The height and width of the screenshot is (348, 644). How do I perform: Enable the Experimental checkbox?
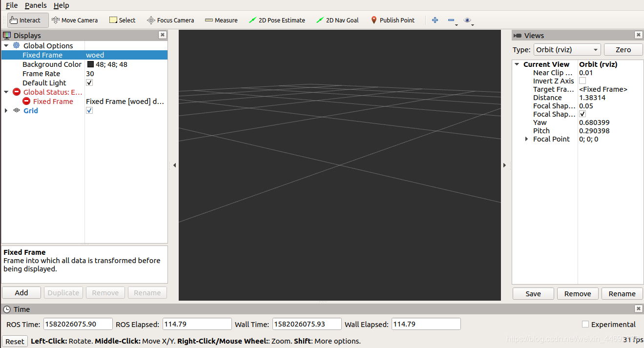coord(585,324)
